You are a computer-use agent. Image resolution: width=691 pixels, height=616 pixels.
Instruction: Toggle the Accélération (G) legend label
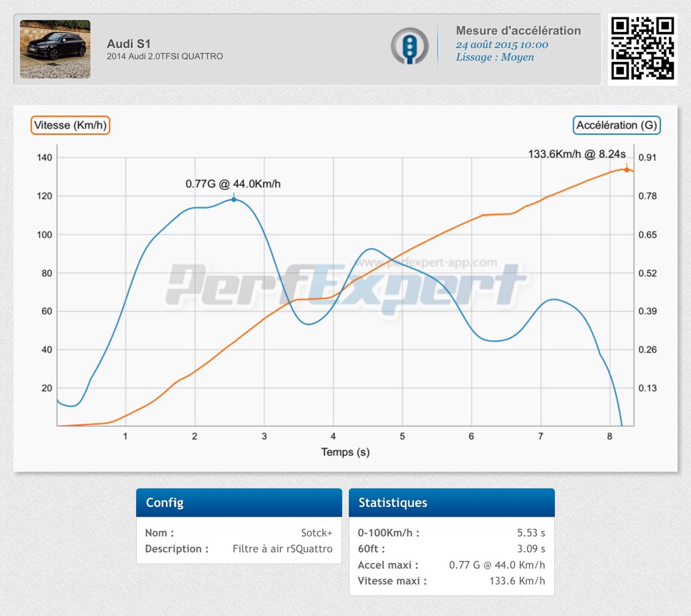(617, 125)
